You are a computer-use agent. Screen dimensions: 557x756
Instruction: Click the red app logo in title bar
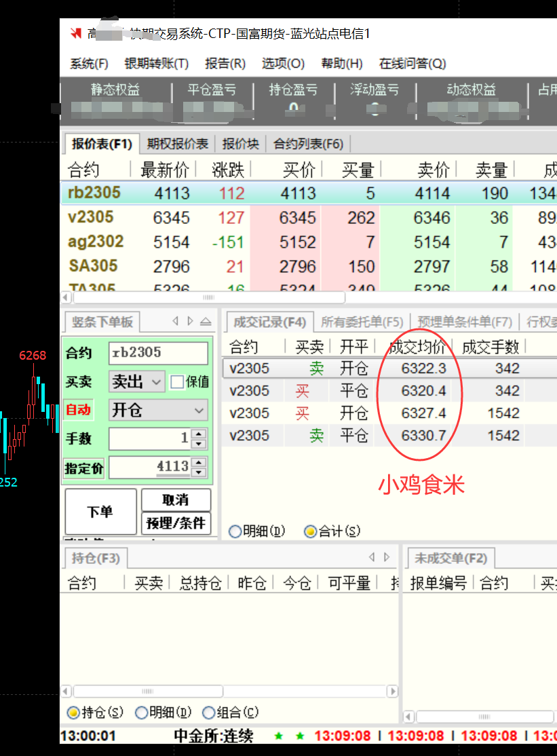pyautogui.click(x=75, y=34)
